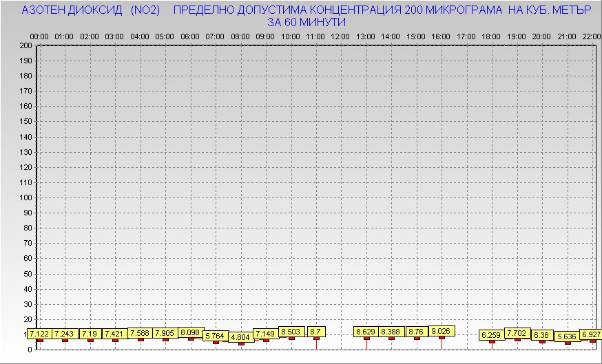The height and width of the screenshot is (364, 602).
Task: Click the 20:00 time label
Action: [541, 37]
